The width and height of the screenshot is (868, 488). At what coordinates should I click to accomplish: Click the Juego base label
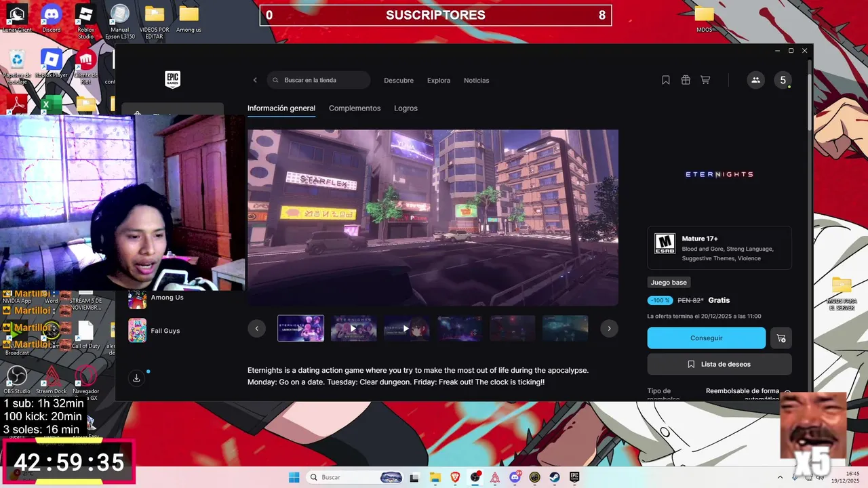click(669, 283)
